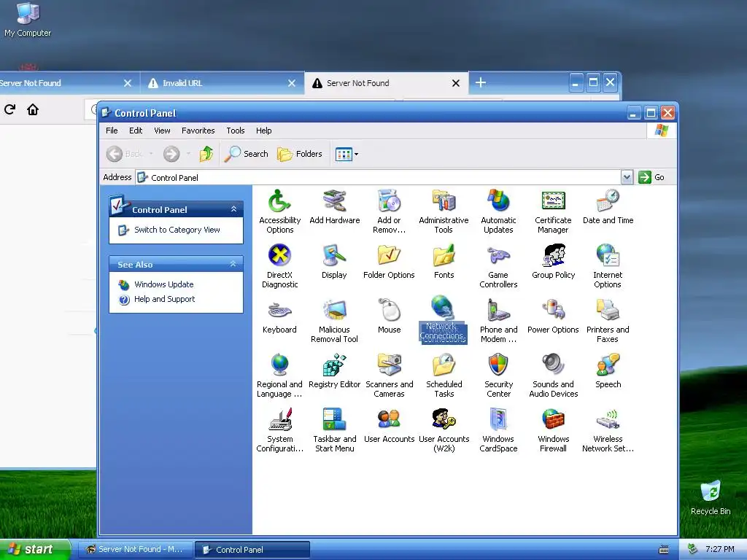Select Add or Remove Programs icon

pos(390,211)
